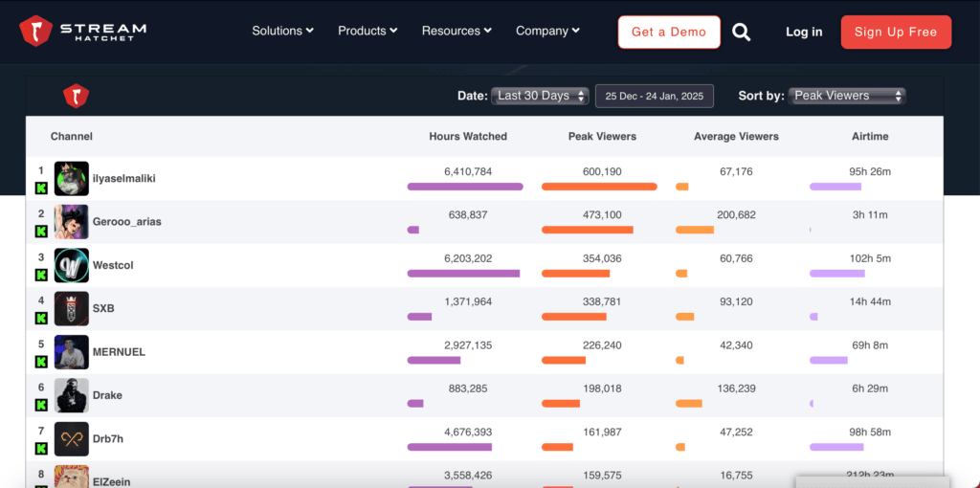Click the Kick platform icon for MERNUEL
Screen dimensions: 980x488
(41, 362)
